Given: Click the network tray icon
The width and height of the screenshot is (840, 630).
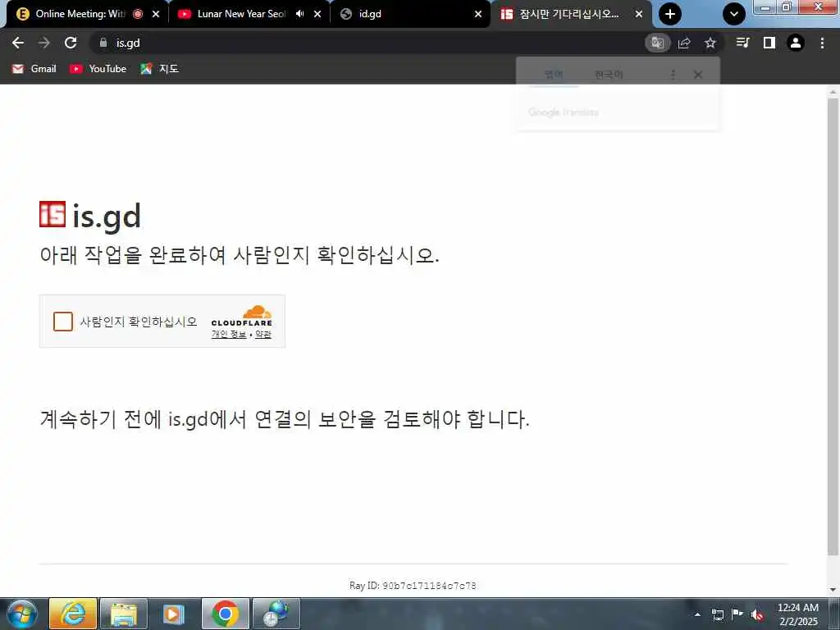Looking at the screenshot, I should click(717, 614).
